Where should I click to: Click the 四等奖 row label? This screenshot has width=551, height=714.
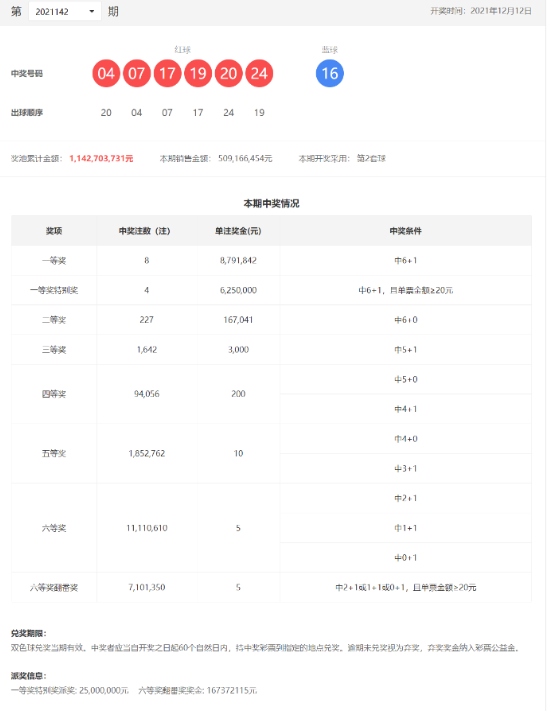coord(54,394)
